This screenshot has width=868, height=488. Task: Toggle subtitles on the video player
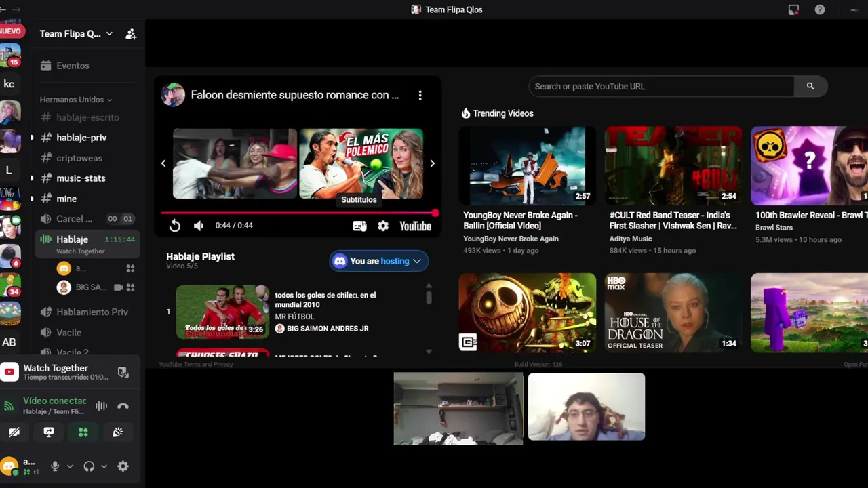coord(359,226)
